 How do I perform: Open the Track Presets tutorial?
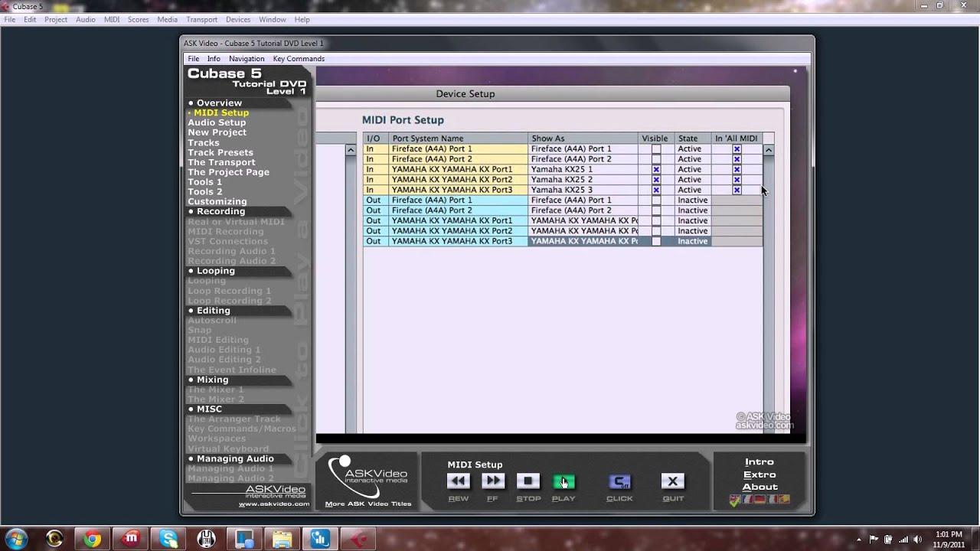point(220,152)
